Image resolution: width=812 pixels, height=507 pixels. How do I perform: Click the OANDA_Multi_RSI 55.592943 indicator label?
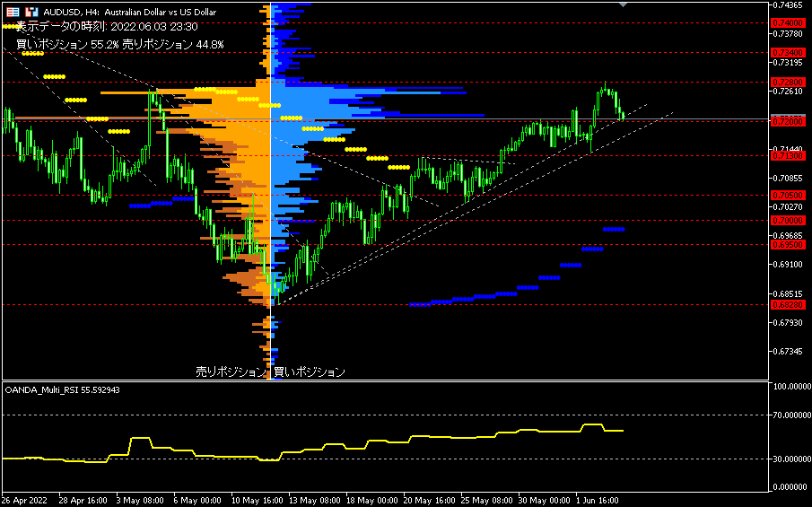[x=62, y=390]
